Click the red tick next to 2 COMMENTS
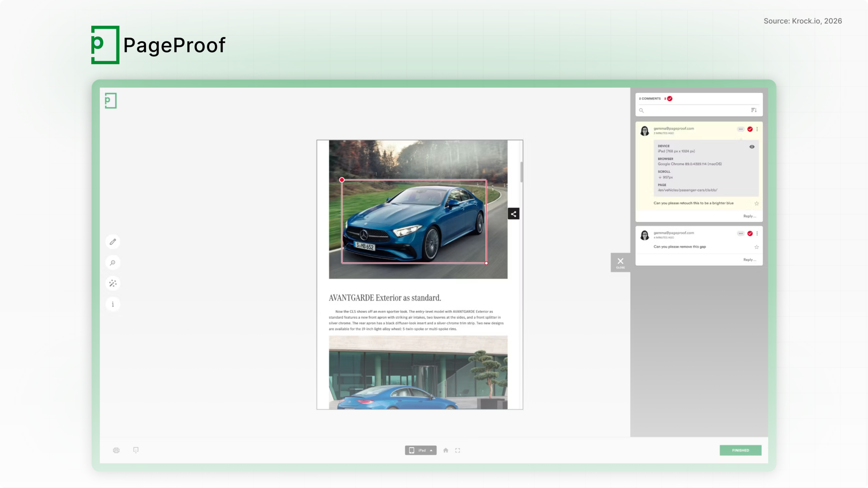 [670, 99]
